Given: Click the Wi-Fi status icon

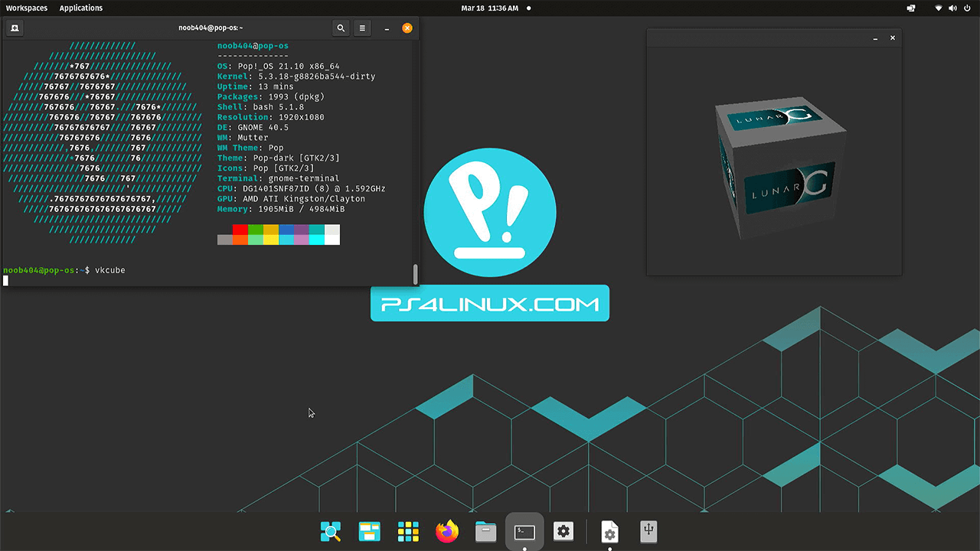Looking at the screenshot, I should (939, 8).
